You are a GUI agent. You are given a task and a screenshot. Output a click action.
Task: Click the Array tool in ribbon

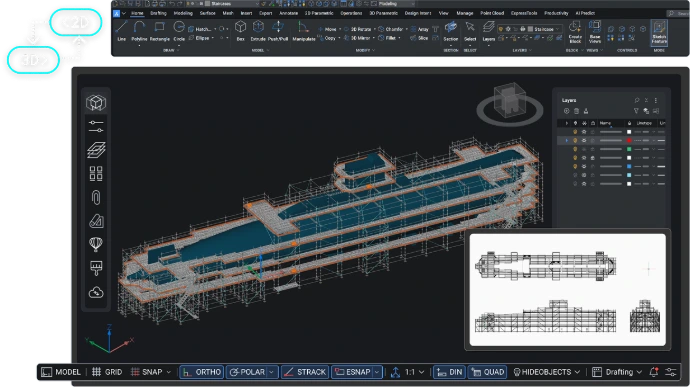tap(420, 29)
